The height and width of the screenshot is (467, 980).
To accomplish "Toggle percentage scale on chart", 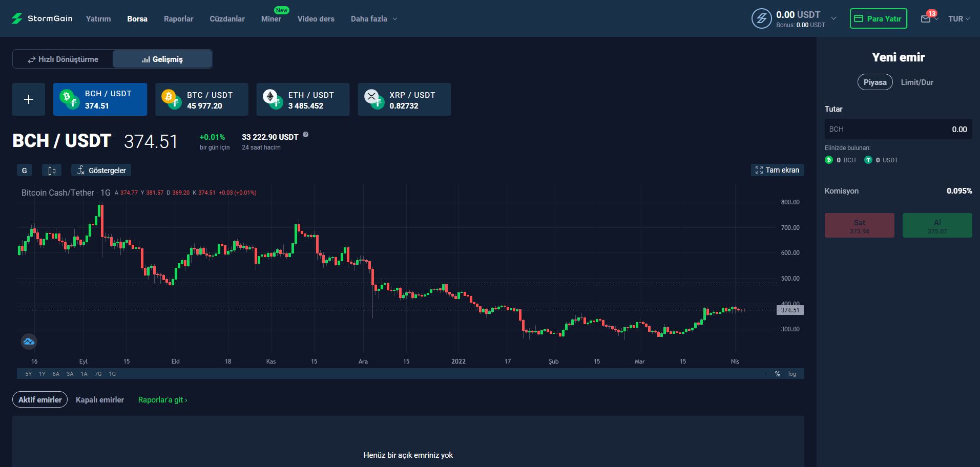I will (778, 374).
